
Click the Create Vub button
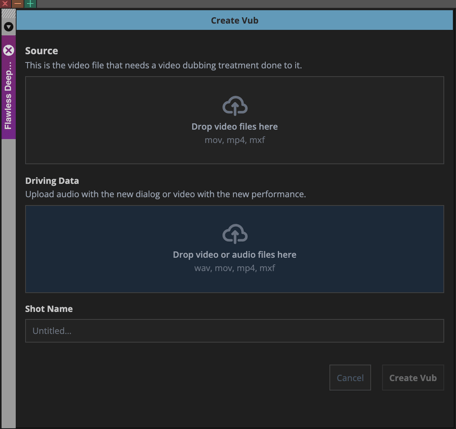pos(413,378)
